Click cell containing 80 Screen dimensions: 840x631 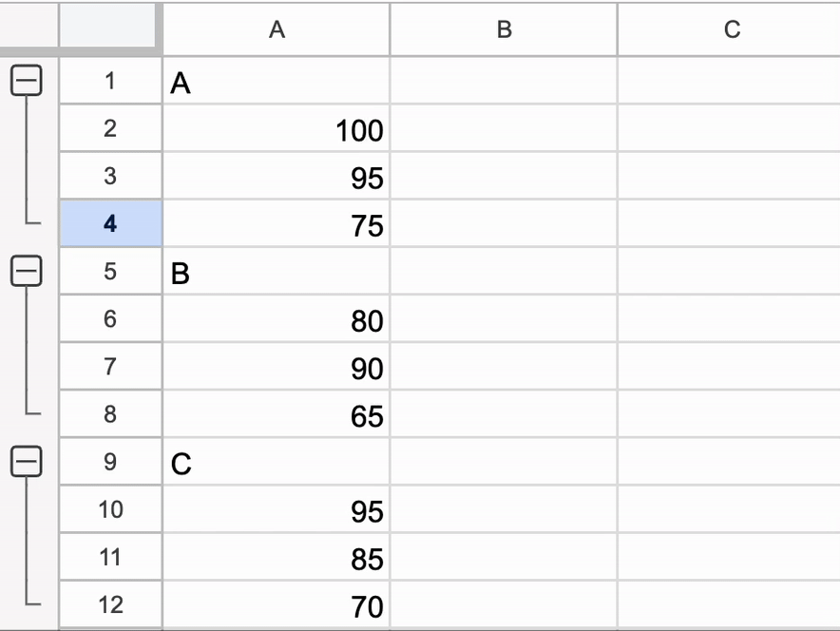click(x=277, y=318)
